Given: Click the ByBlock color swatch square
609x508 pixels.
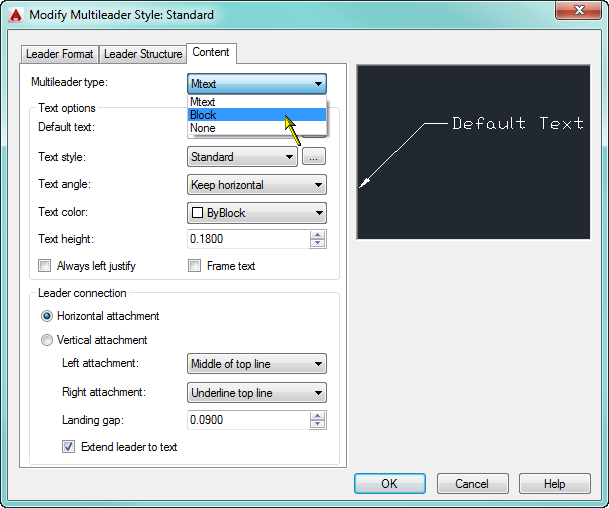Looking at the screenshot, I should [x=197, y=213].
